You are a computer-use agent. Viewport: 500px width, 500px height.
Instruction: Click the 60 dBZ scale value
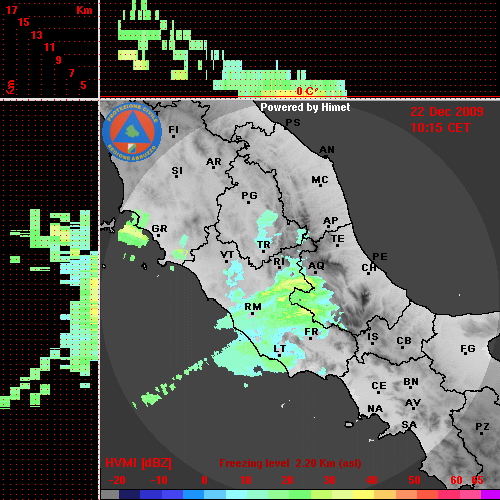click(x=456, y=480)
